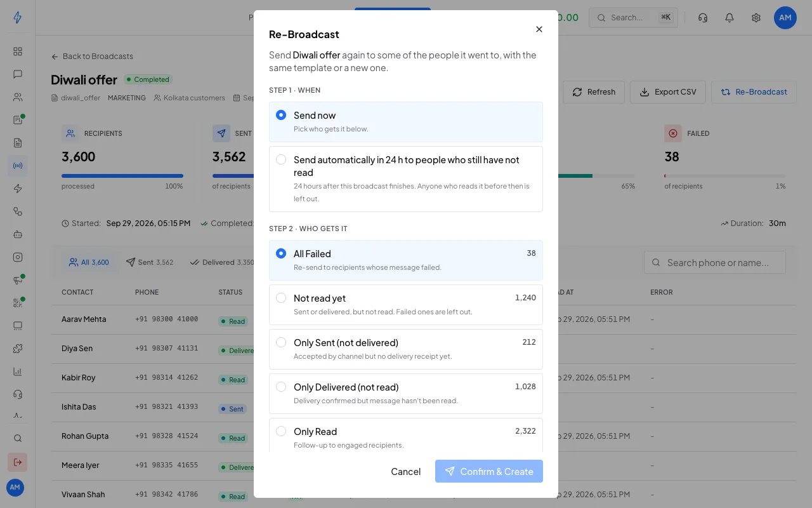Image resolution: width=812 pixels, height=508 pixels.
Task: Click contact name "Aarav Mehta"
Action: coord(84,319)
